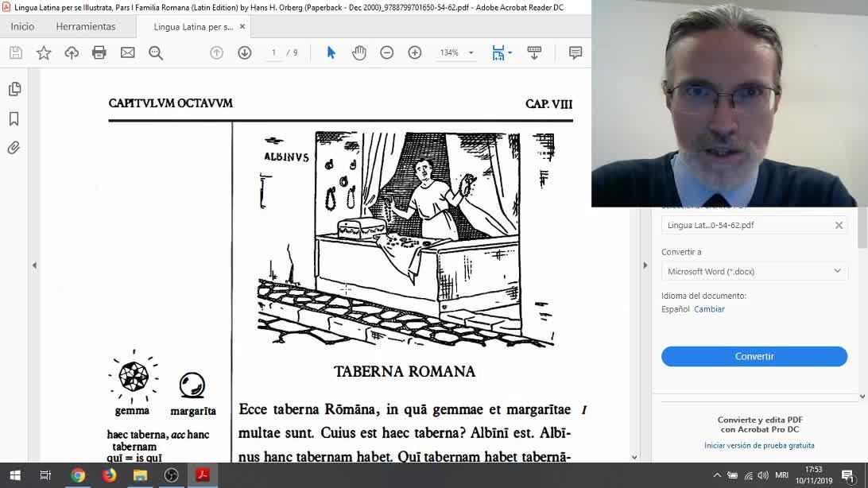Zoom out with the minus button
This screenshot has width=868, height=488.
coord(387,52)
